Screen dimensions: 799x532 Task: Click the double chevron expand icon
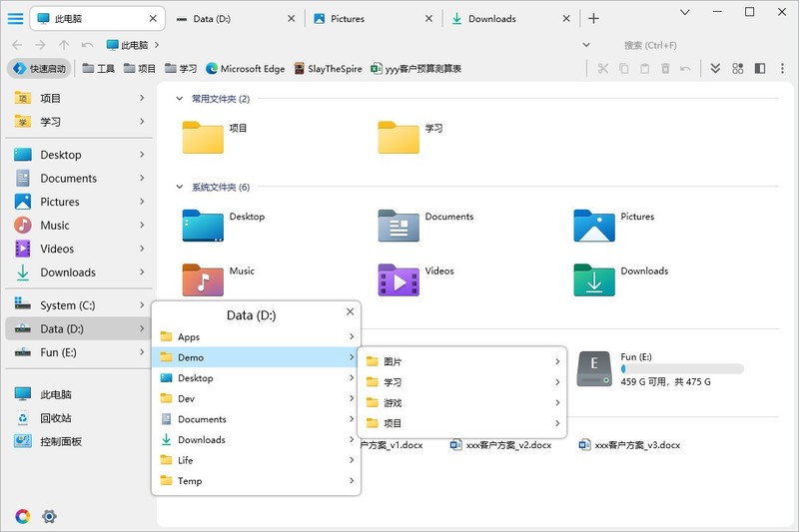click(715, 68)
